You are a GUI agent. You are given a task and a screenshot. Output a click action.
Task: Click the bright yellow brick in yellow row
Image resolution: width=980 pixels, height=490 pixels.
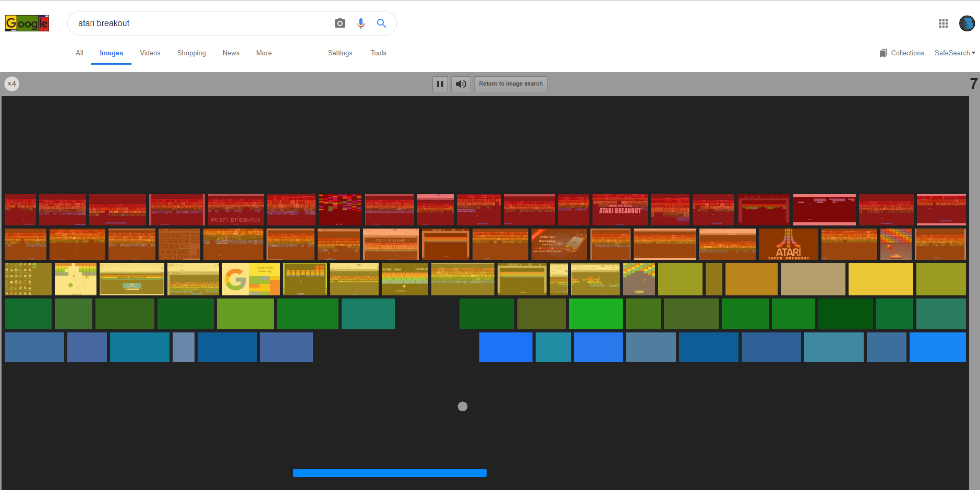coord(881,279)
